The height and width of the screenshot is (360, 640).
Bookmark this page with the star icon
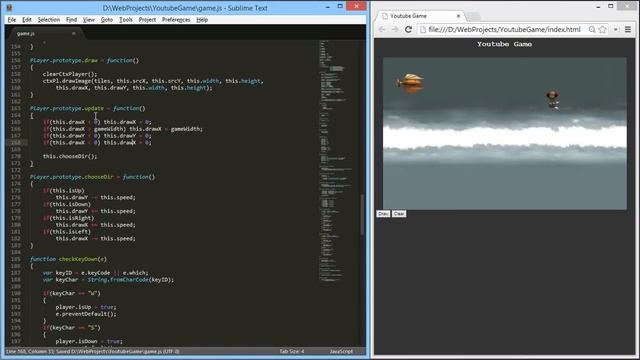[602, 29]
